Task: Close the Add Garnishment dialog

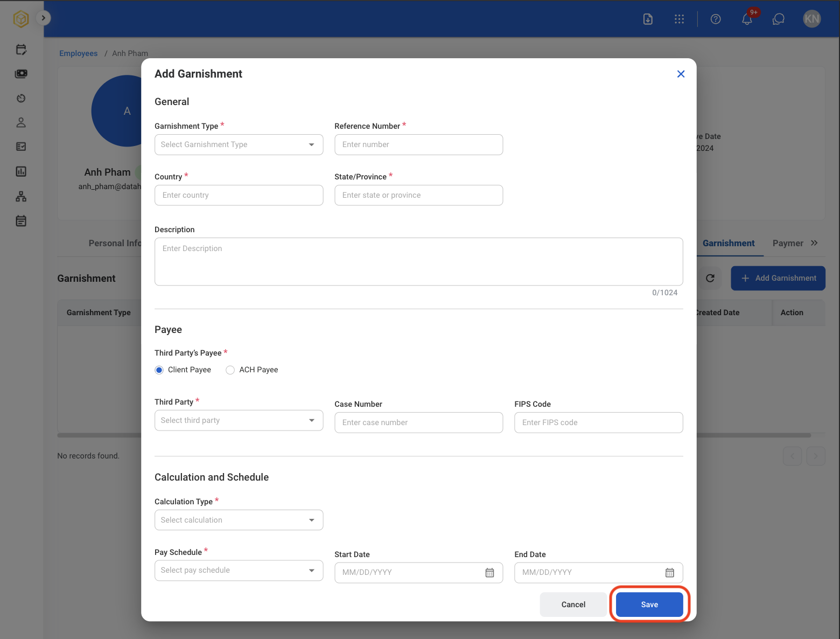Action: point(681,74)
